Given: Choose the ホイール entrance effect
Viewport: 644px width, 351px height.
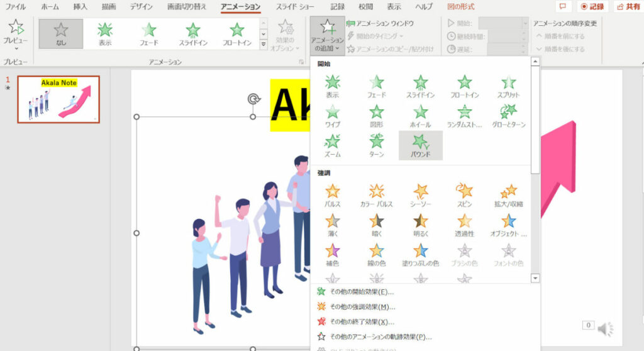Looking at the screenshot, I should point(420,114).
